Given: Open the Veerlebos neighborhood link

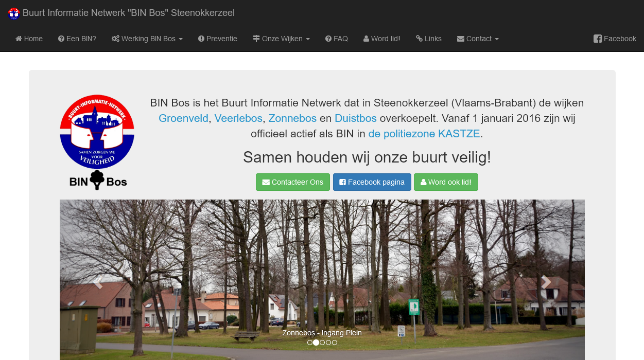Looking at the screenshot, I should pos(238,118).
